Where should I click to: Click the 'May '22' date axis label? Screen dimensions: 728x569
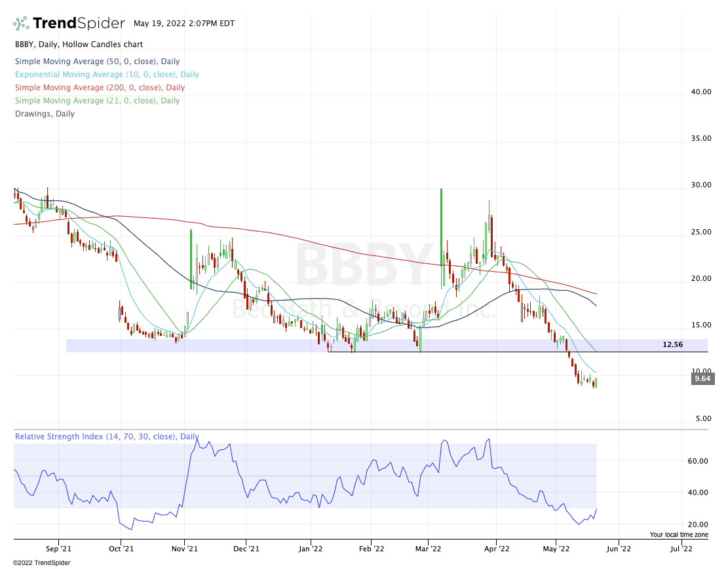pos(556,549)
